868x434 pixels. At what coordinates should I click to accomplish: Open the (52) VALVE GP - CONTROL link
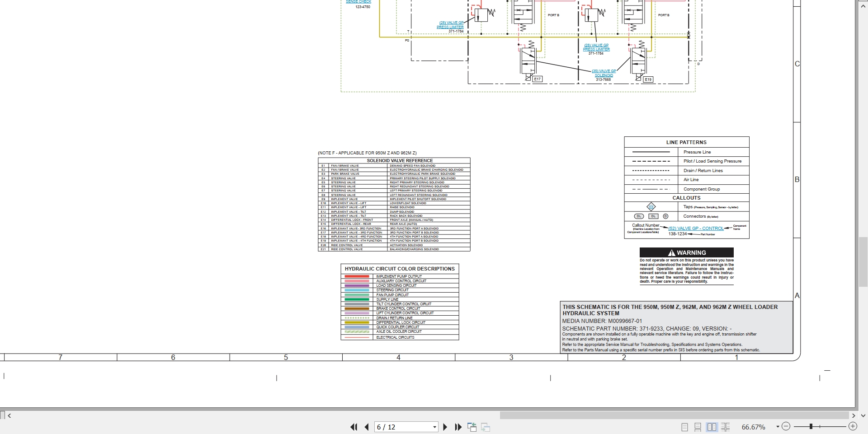click(696, 229)
